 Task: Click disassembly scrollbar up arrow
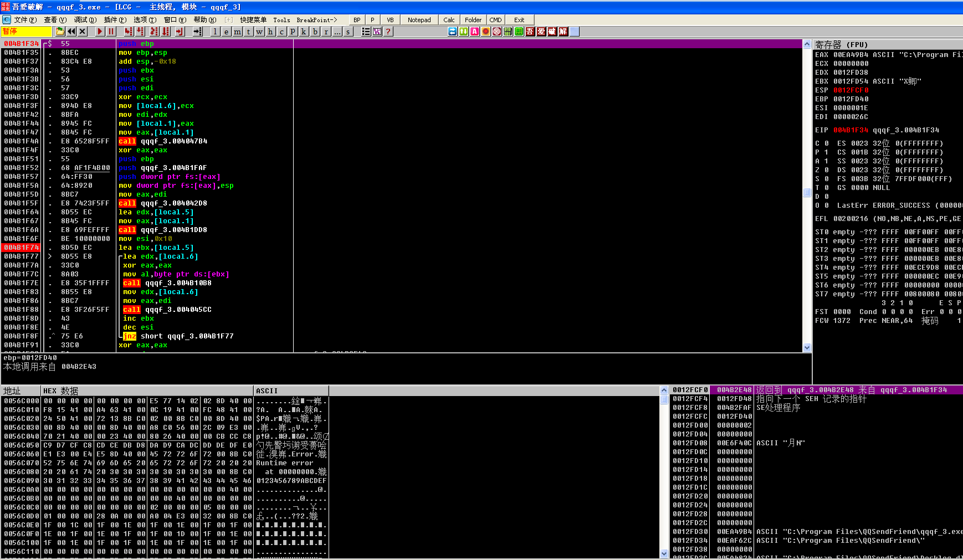tap(807, 44)
